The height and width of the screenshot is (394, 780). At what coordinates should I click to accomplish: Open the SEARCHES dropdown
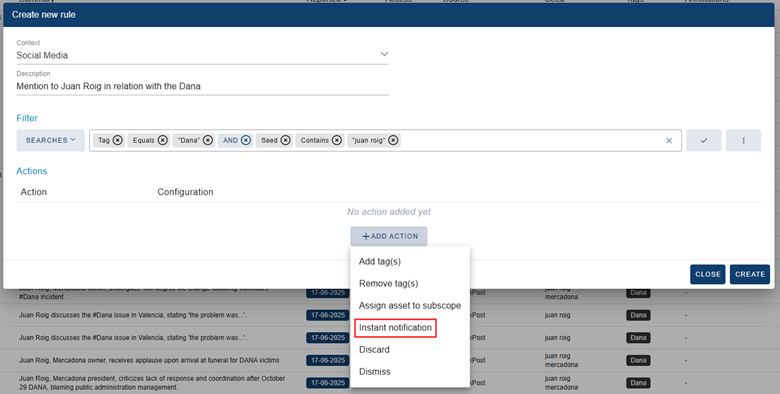50,140
